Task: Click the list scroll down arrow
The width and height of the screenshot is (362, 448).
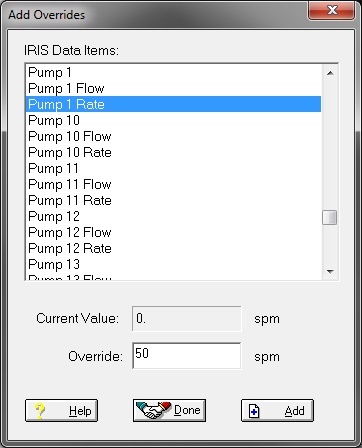Action: pyautogui.click(x=330, y=272)
